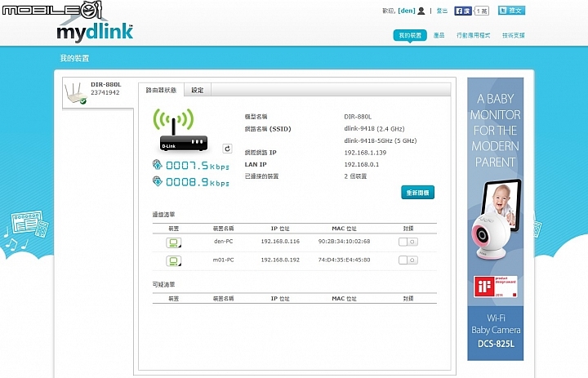Image resolution: width=588 pixels, height=378 pixels.
Task: Click the Facebook like count bubble
Action: 482,11
